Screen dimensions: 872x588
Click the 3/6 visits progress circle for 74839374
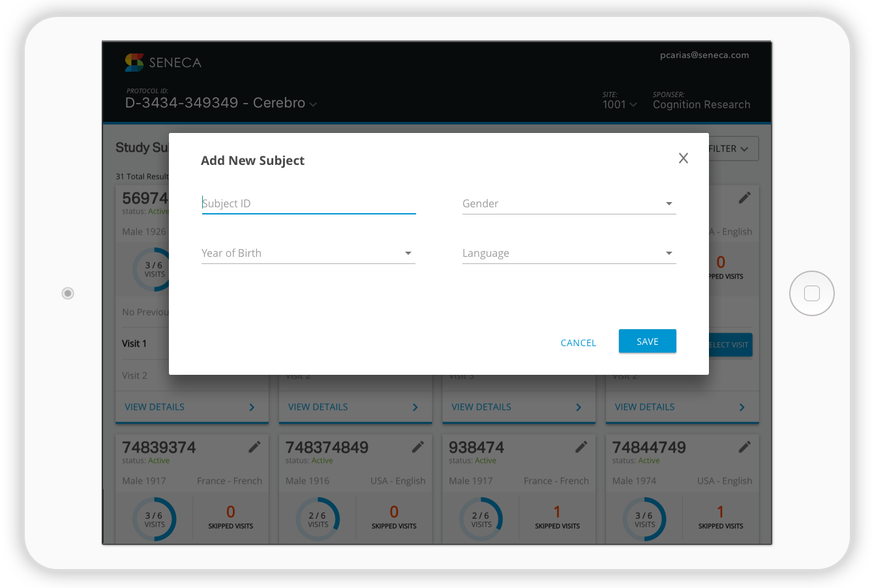coord(155,518)
